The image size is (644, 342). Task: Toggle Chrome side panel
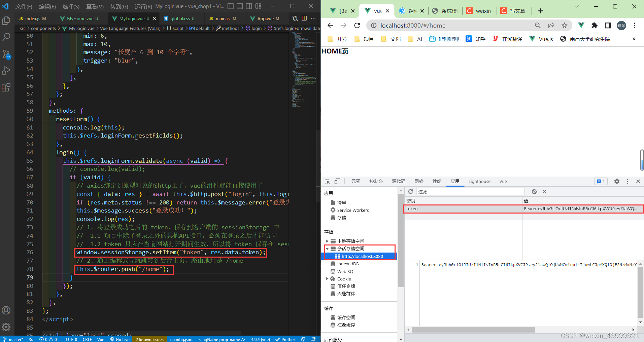point(608,26)
